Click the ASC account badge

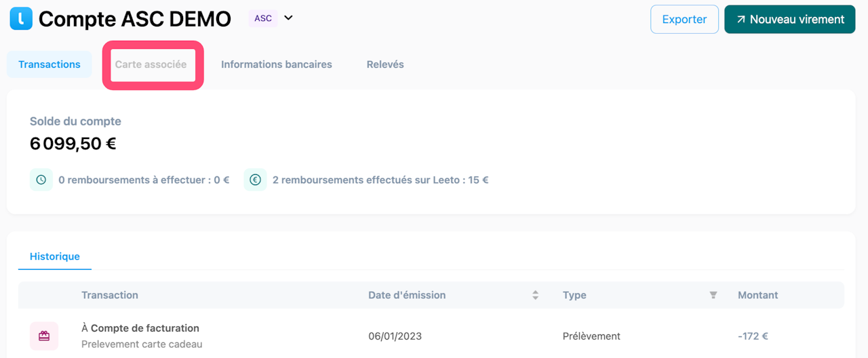263,18
